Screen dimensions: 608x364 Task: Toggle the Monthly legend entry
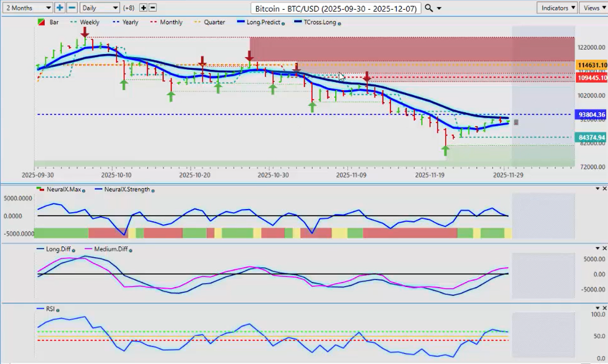coord(166,23)
